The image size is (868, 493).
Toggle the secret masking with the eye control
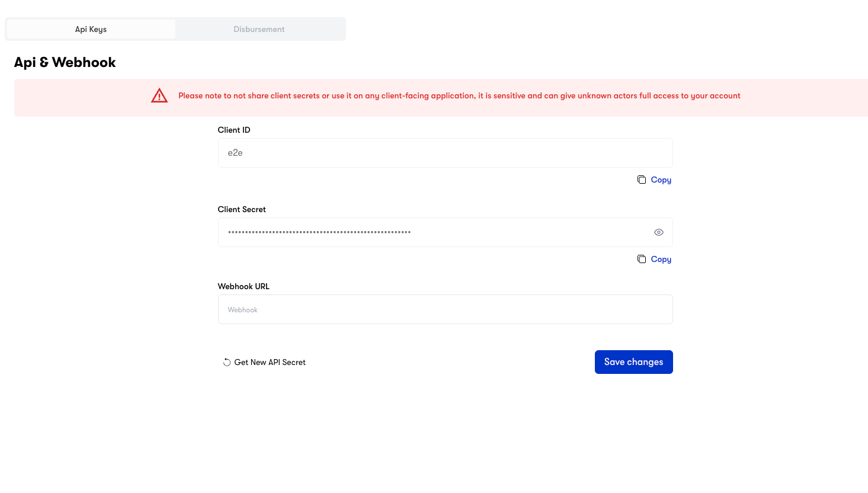point(658,232)
